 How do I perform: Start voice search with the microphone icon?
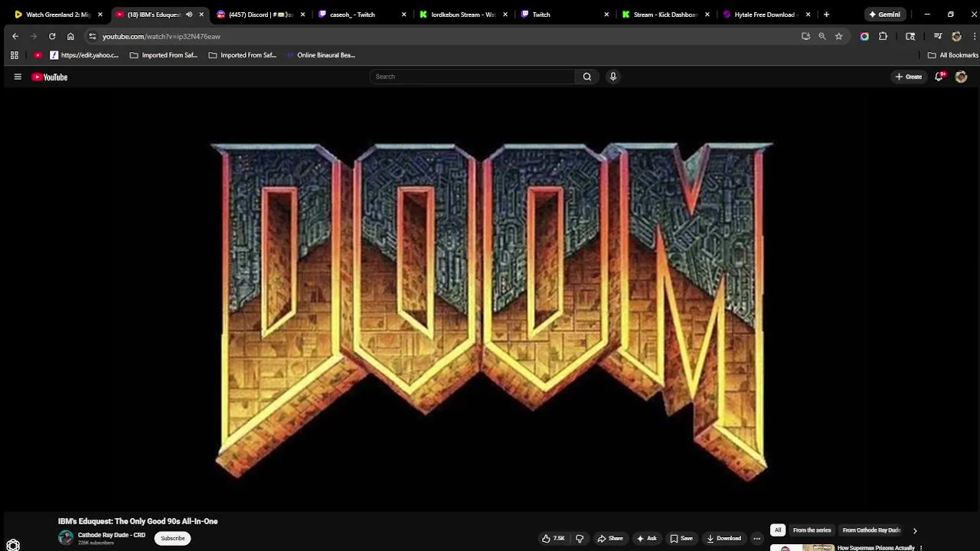pos(613,77)
